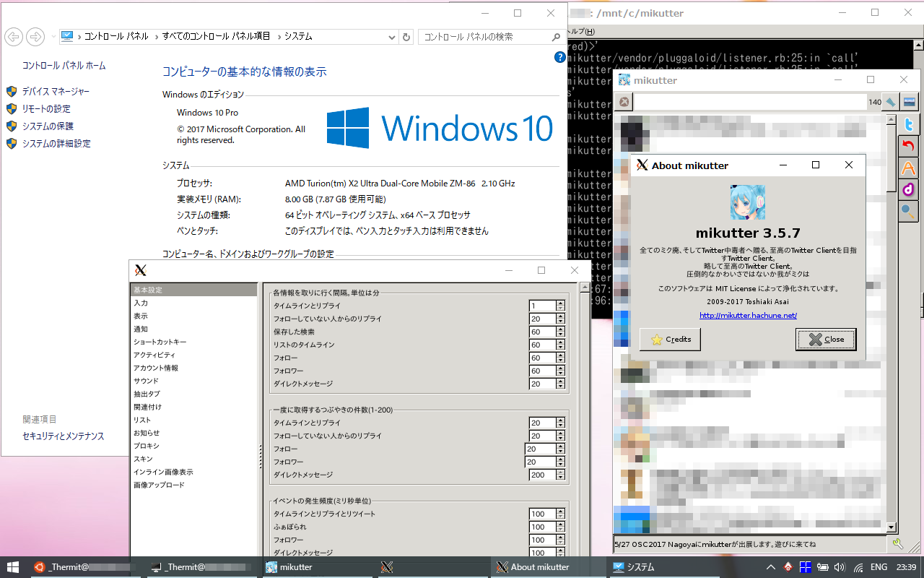Select サウンド settings category
This screenshot has width=924, height=578.
[193, 381]
